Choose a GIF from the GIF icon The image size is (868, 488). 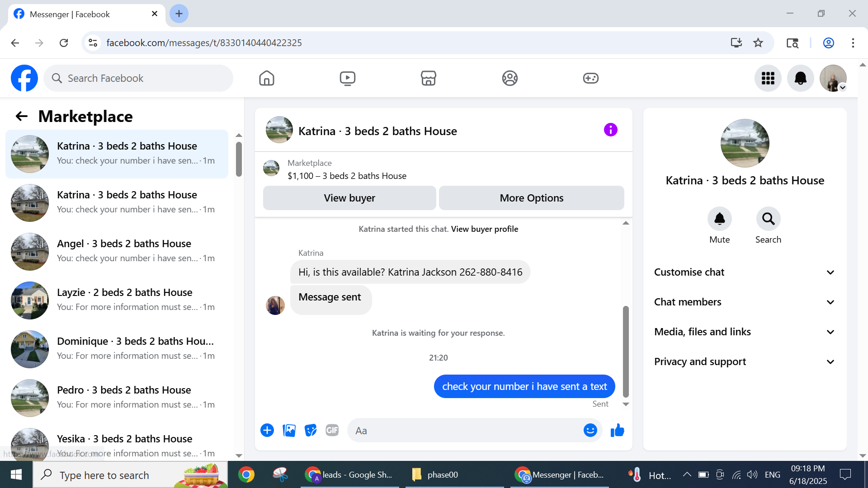tap(332, 430)
